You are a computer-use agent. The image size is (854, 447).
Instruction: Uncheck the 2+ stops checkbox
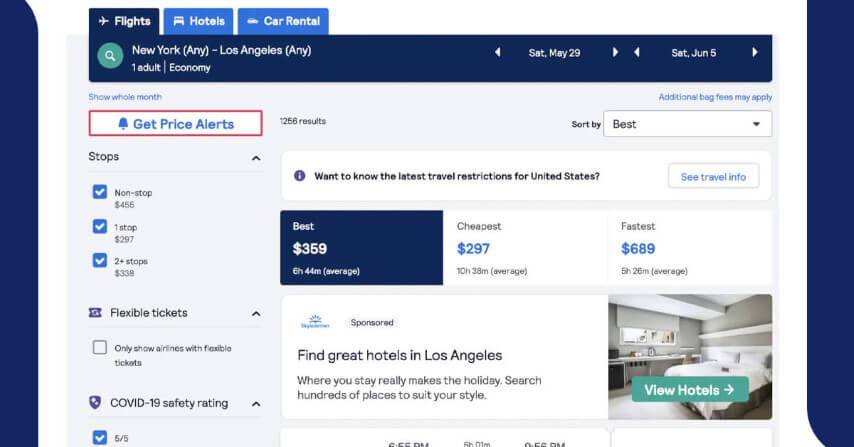coord(100,260)
